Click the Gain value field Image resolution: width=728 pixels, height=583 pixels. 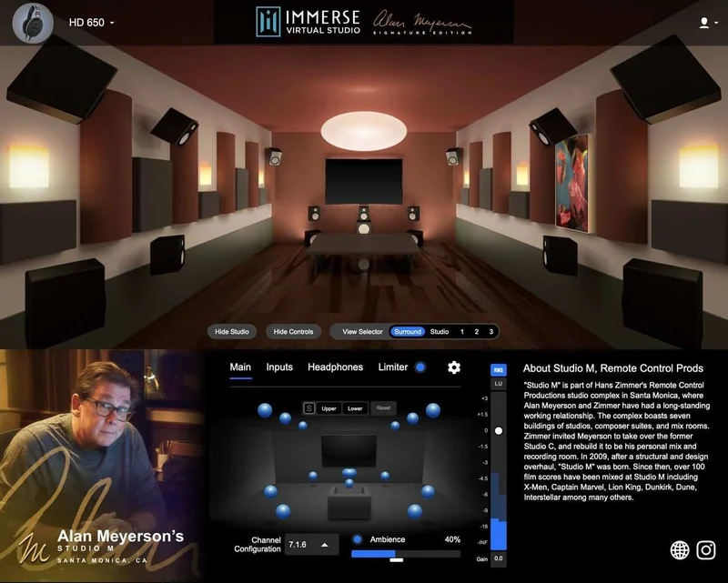[498, 558]
